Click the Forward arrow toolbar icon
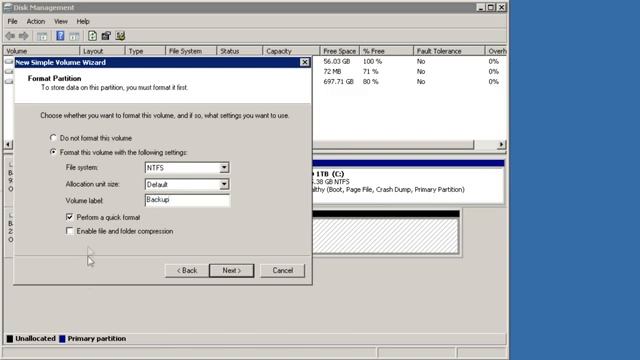 (24, 36)
